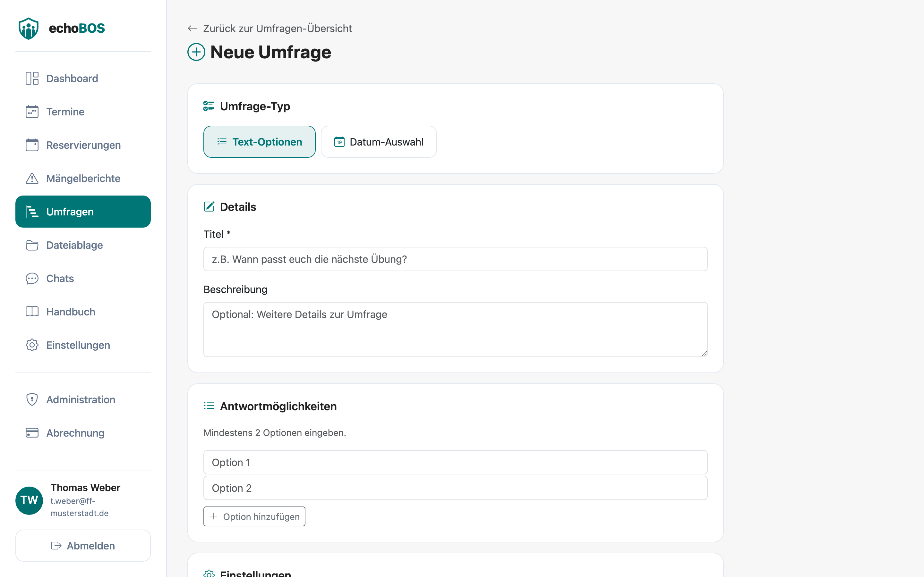Click the Administration shield icon
Image resolution: width=924 pixels, height=577 pixels.
(x=32, y=399)
